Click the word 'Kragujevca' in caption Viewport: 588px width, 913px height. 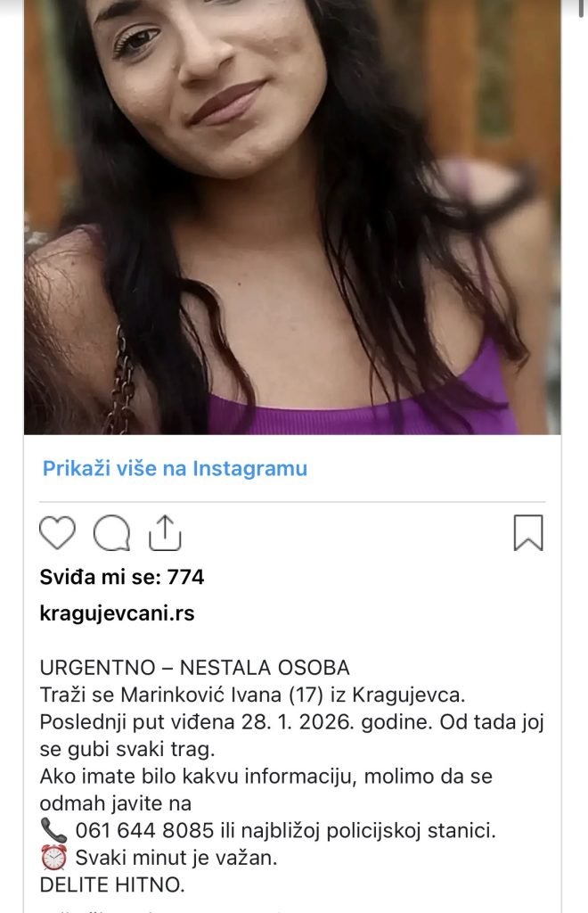tap(406, 695)
